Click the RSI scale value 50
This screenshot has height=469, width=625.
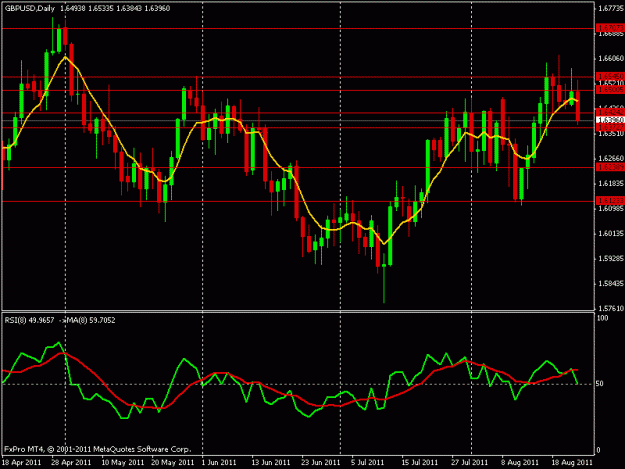(x=600, y=384)
